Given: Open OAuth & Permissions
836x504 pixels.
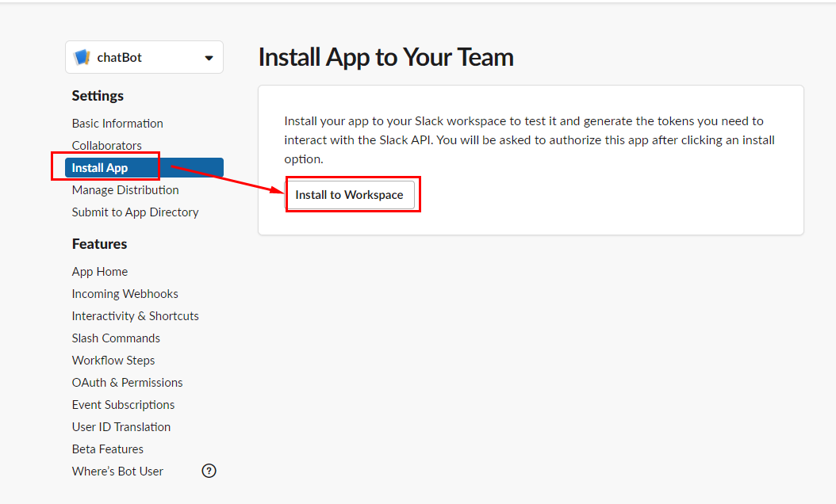Looking at the screenshot, I should [x=127, y=383].
